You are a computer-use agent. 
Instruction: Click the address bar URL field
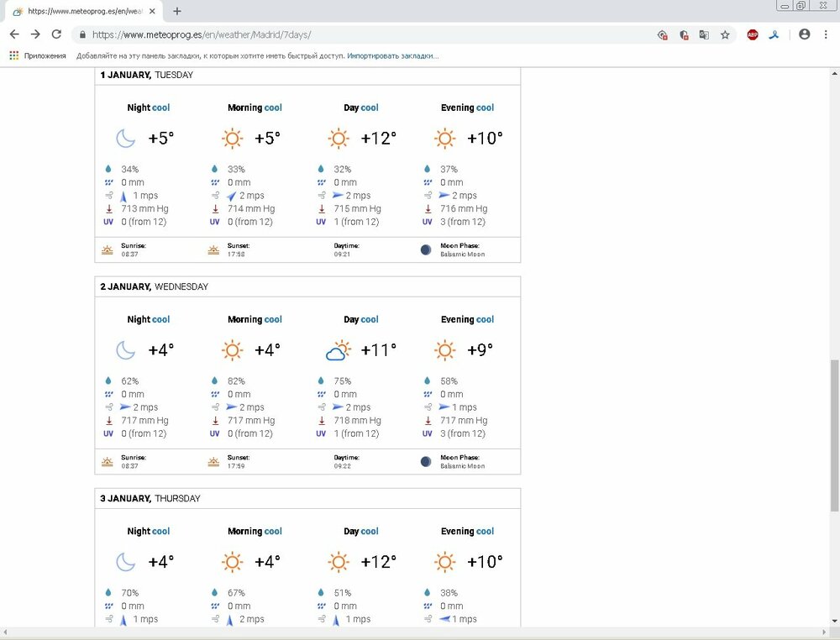(x=336, y=34)
